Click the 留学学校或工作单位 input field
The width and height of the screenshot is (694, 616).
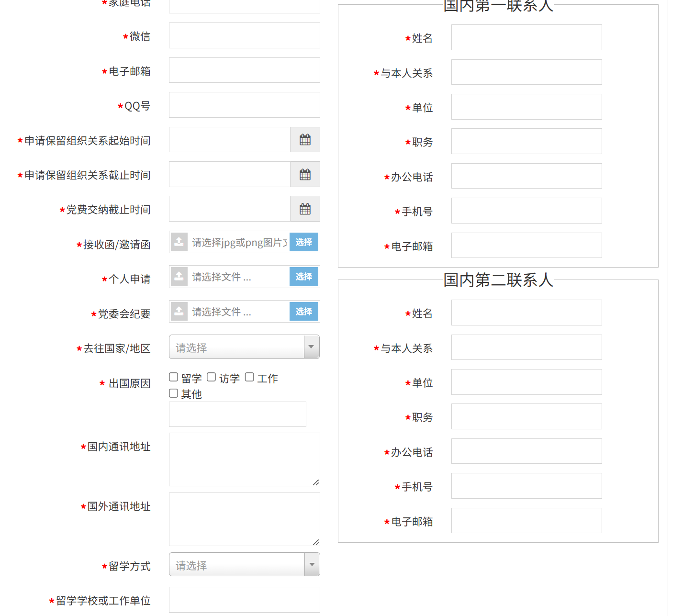click(244, 600)
